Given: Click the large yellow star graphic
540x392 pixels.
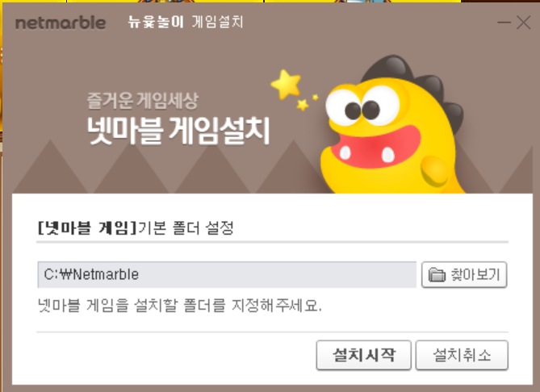Looking at the screenshot, I should 286,85.
